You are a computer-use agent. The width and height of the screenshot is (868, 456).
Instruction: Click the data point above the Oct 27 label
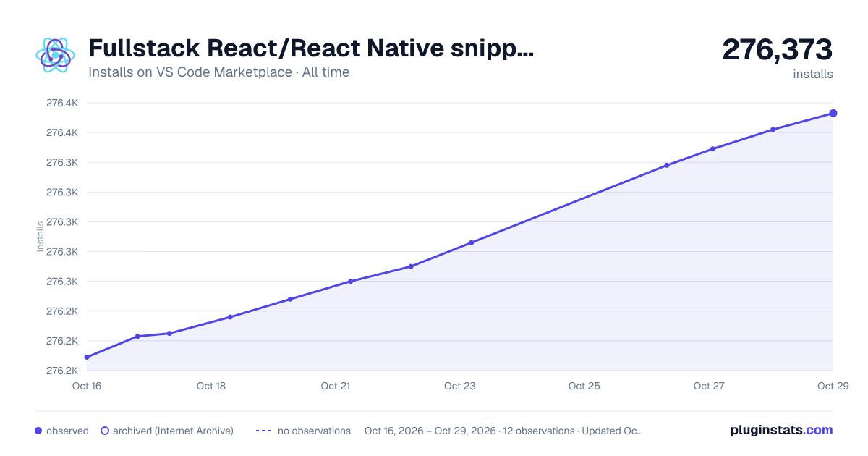712,149
